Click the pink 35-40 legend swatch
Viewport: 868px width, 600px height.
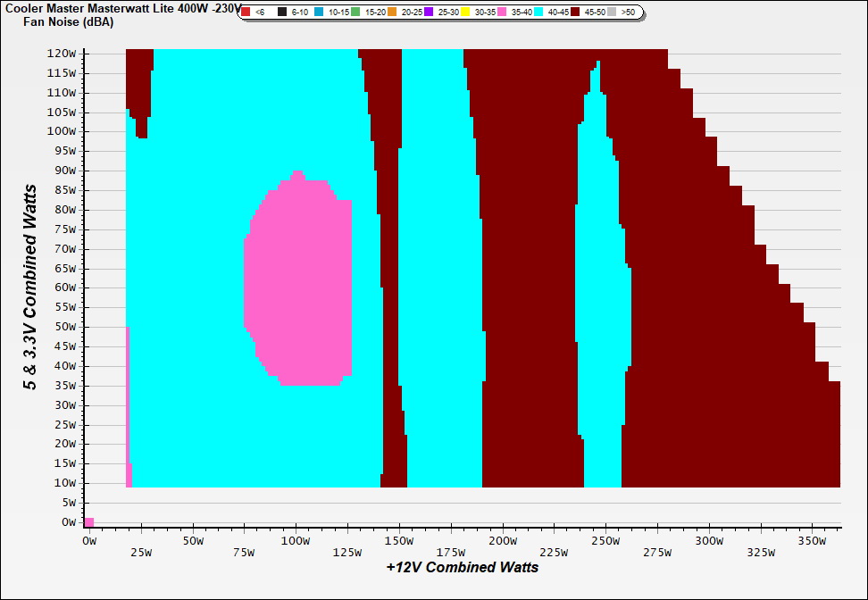pyautogui.click(x=502, y=12)
